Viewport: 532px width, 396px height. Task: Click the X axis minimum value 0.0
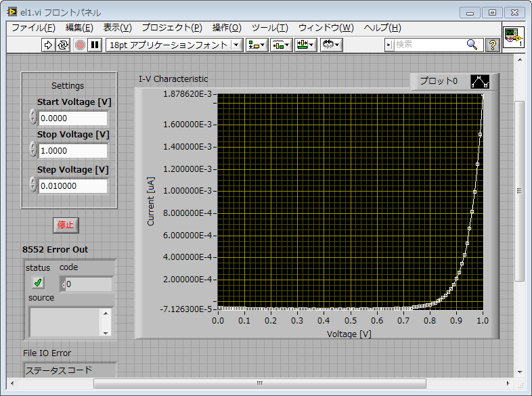(x=218, y=321)
